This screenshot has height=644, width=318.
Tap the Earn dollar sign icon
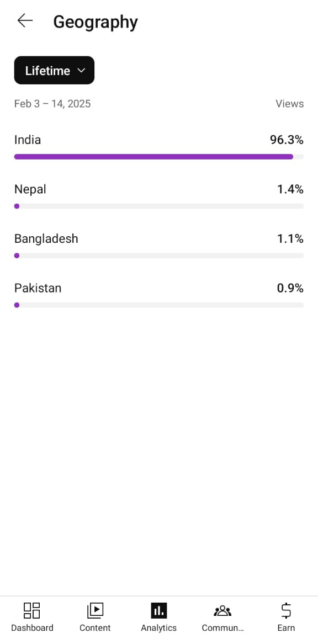[286, 610]
